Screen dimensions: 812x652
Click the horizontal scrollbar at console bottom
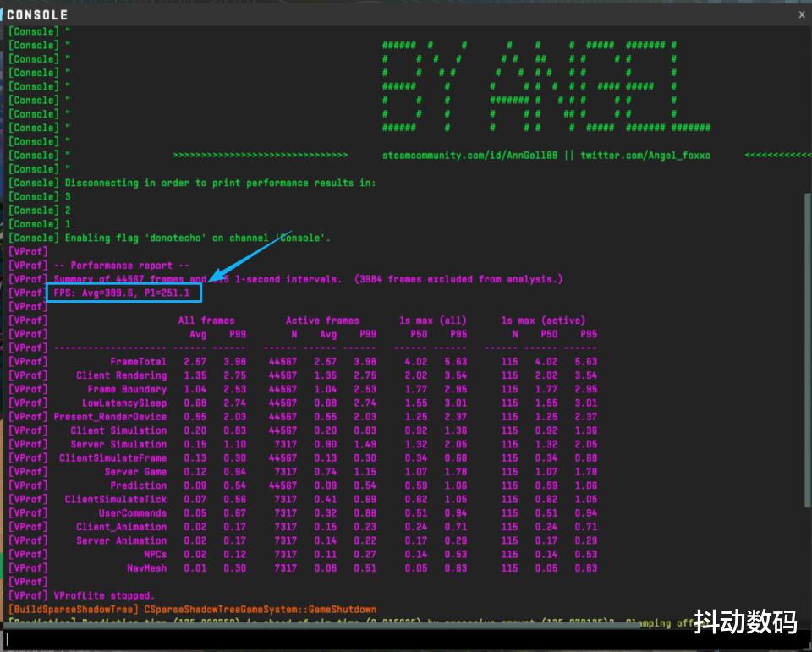(321, 626)
